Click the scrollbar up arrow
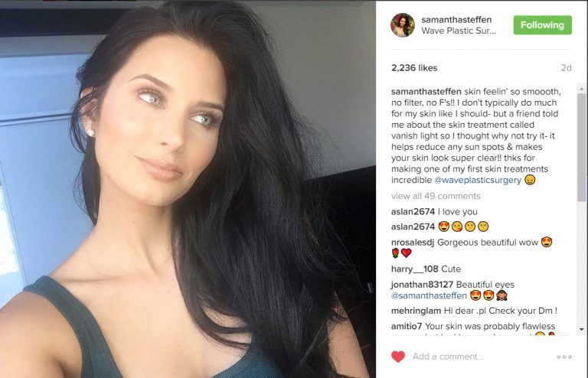 (x=582, y=89)
